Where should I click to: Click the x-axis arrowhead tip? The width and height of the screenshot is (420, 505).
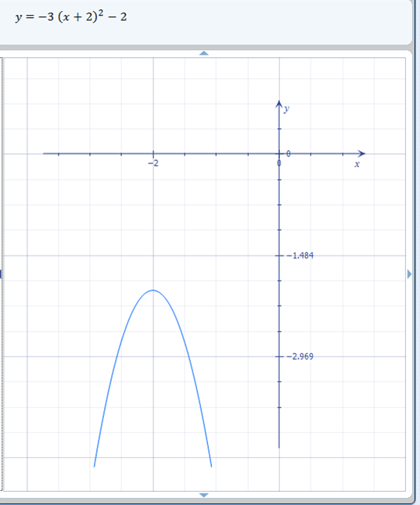point(364,154)
